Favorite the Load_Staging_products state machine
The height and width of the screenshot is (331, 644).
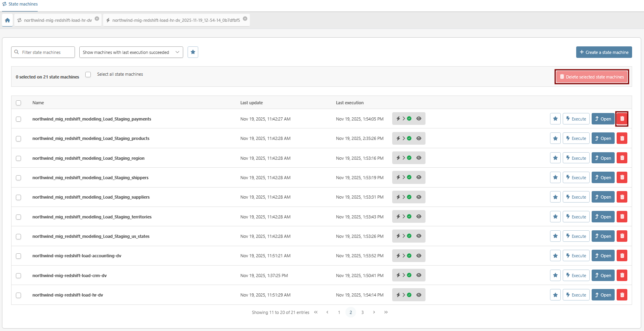click(x=555, y=139)
